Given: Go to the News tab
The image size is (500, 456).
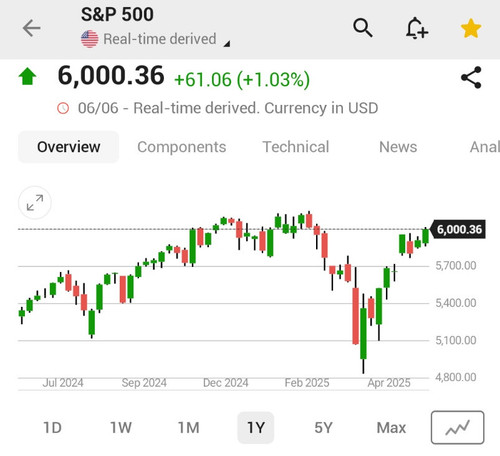Looking at the screenshot, I should pos(398,147).
